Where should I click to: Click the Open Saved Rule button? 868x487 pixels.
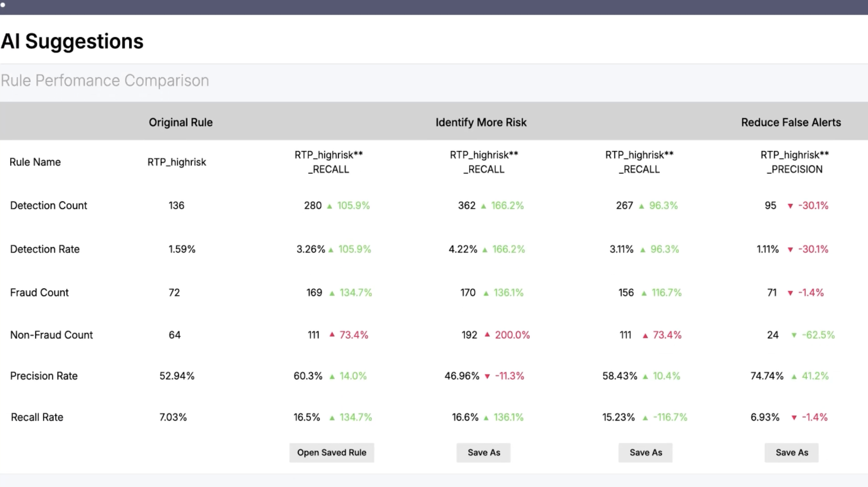pyautogui.click(x=331, y=452)
